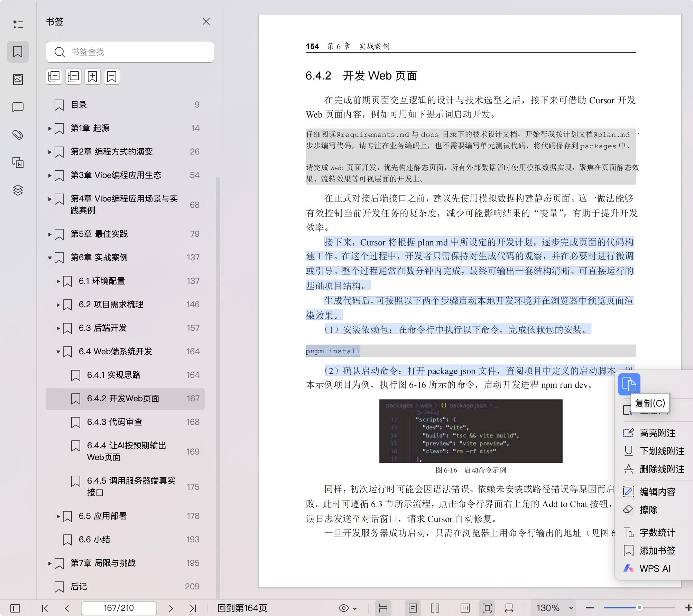This screenshot has width=693, height=616.
Task: Click the collapse all bookmarks icon
Action: 73,77
